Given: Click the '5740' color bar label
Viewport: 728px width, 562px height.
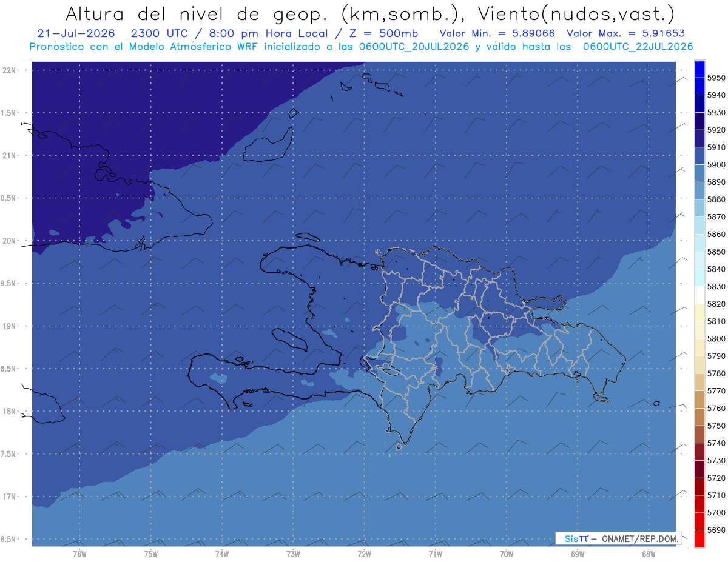Looking at the screenshot, I should click(x=716, y=443).
